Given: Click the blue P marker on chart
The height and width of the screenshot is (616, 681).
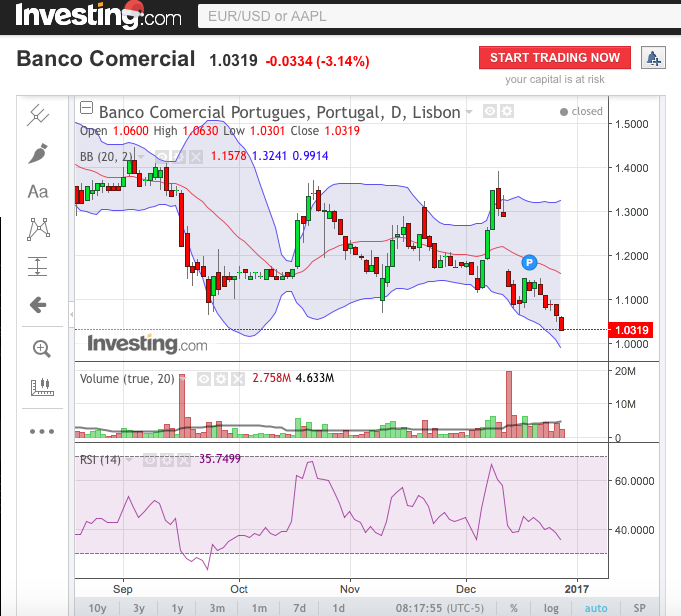Looking at the screenshot, I should point(529,262).
